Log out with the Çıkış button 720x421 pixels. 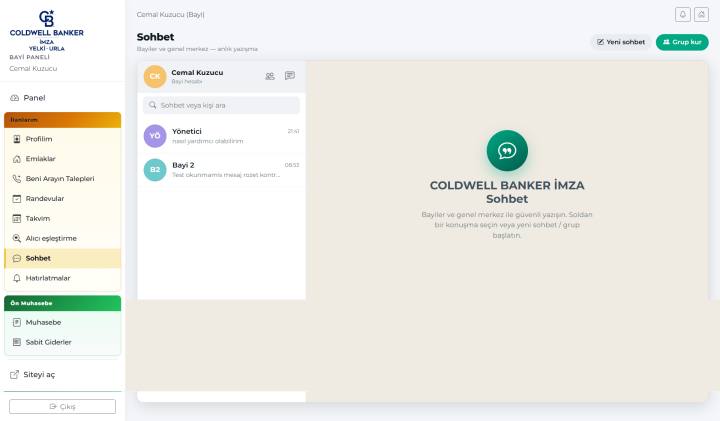[62, 406]
